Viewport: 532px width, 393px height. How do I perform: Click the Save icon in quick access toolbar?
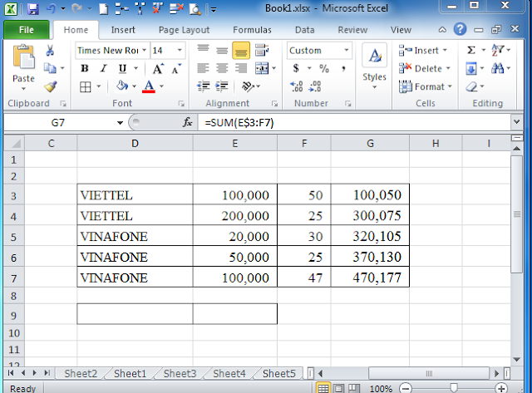33,8
